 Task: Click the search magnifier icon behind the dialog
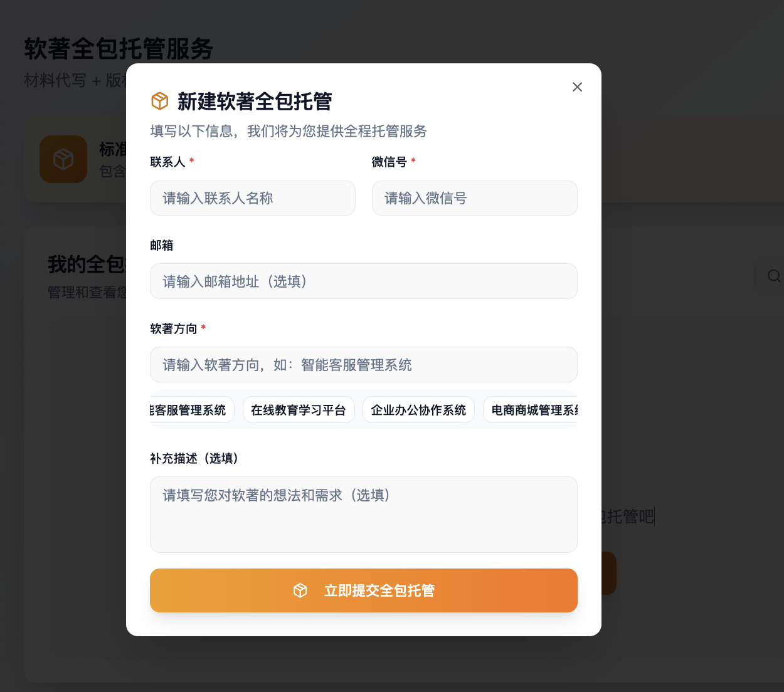774,276
